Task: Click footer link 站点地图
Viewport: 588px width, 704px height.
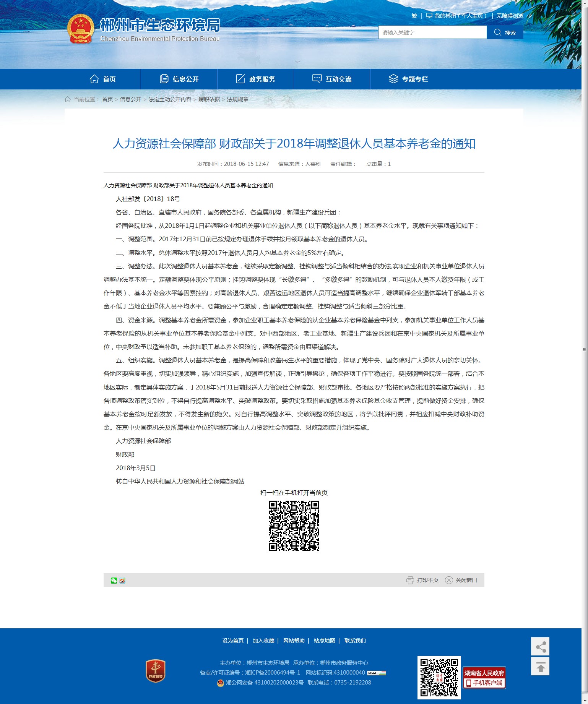Action: coord(325,641)
